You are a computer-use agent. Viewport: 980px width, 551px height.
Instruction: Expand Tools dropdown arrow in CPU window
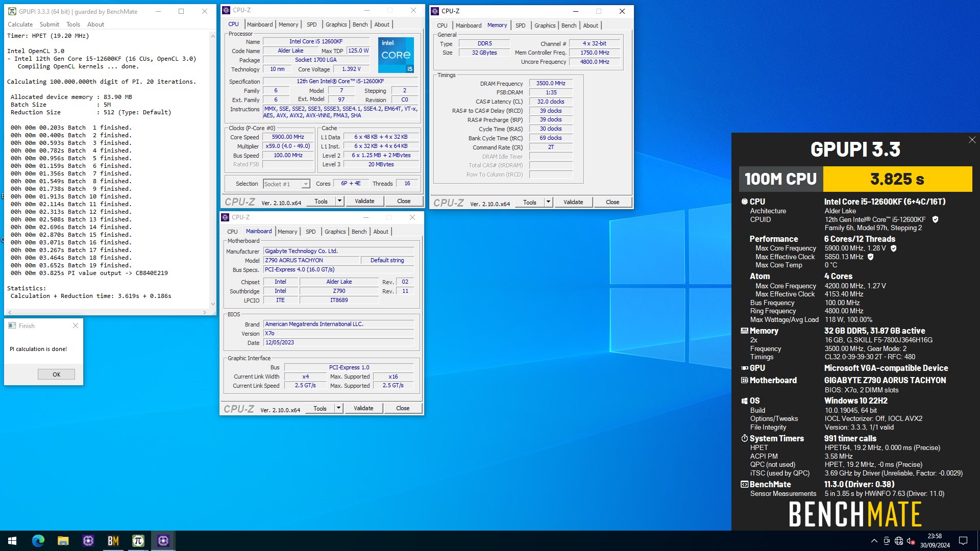click(x=339, y=202)
